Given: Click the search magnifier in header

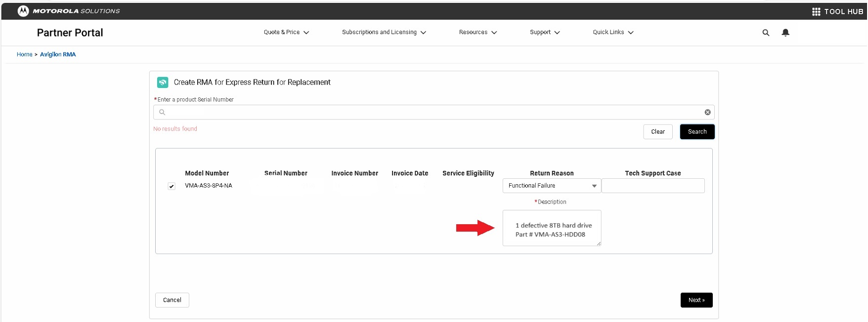Looking at the screenshot, I should pyautogui.click(x=766, y=33).
